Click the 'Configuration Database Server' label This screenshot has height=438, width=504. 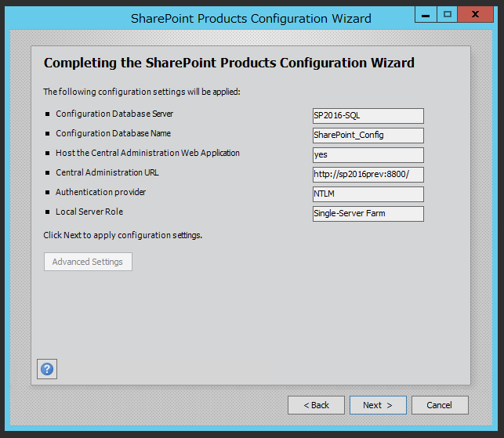tap(114, 114)
